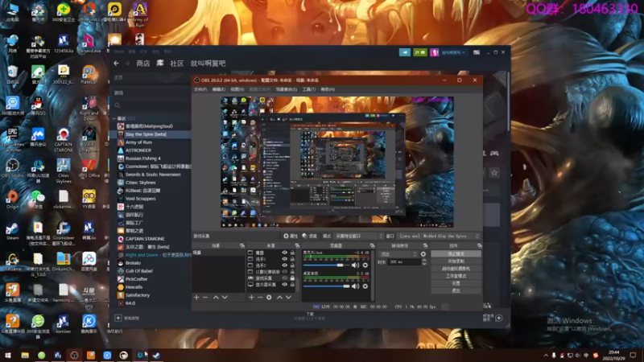Open transition settings gear next to 淡出
Screen dimensions: 644x362
tap(423, 254)
